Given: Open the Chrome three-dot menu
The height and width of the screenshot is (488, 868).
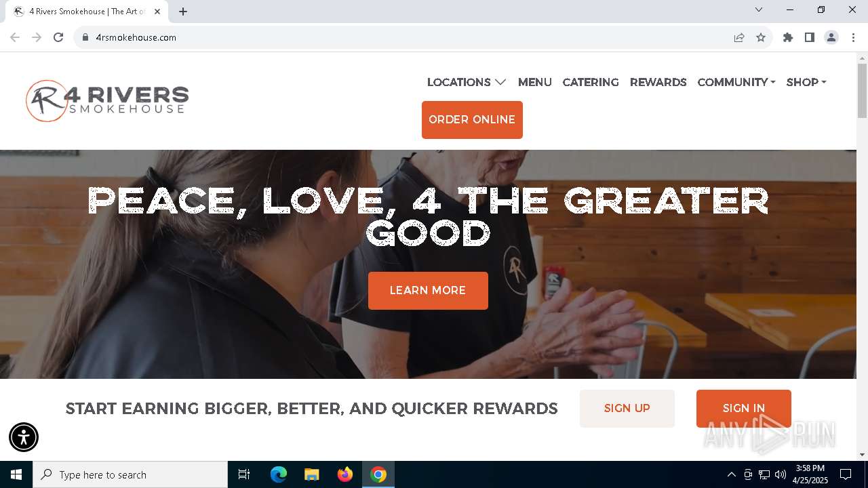Looking at the screenshot, I should tap(853, 37).
